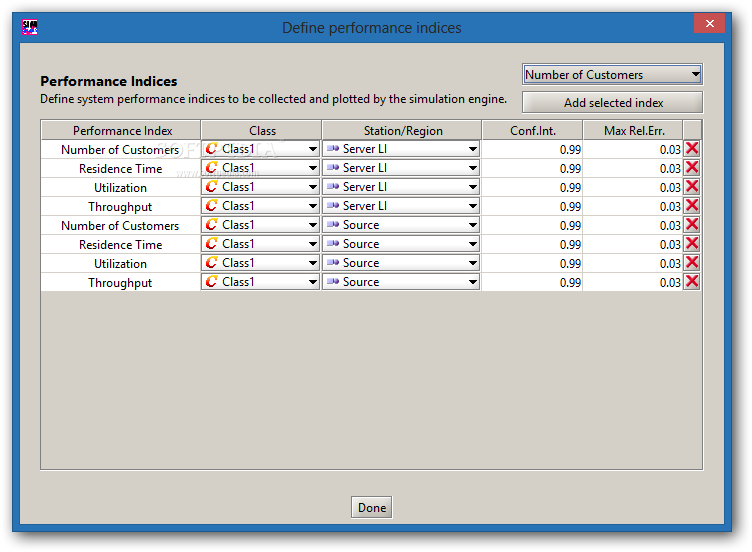Delete the Number of Customers Server LI row

[x=692, y=149]
